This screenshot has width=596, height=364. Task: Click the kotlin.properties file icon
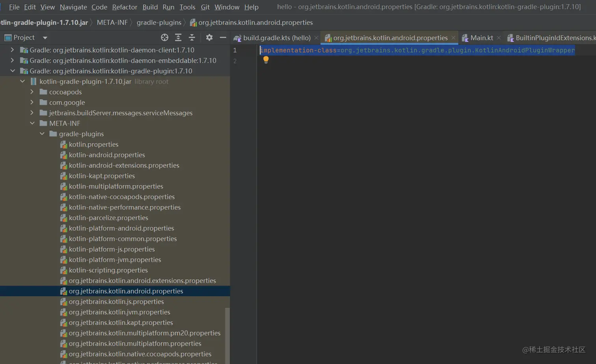[63, 145]
